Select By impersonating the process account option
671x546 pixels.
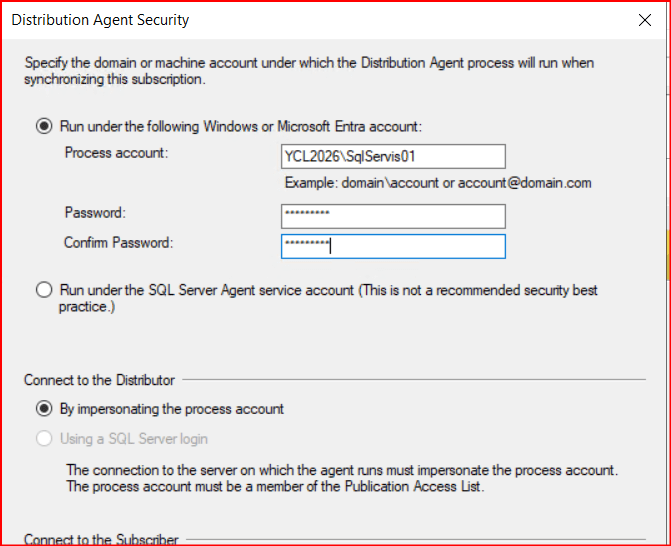click(x=43, y=408)
